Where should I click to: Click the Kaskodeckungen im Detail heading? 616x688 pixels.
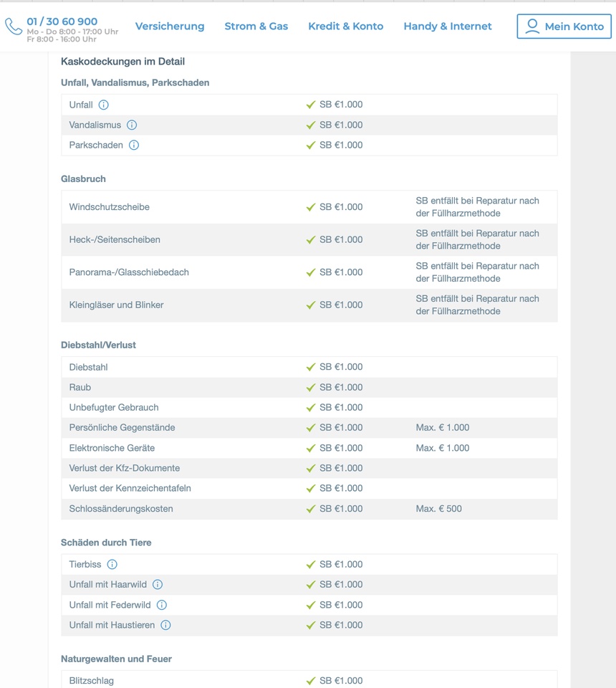pyautogui.click(x=122, y=62)
